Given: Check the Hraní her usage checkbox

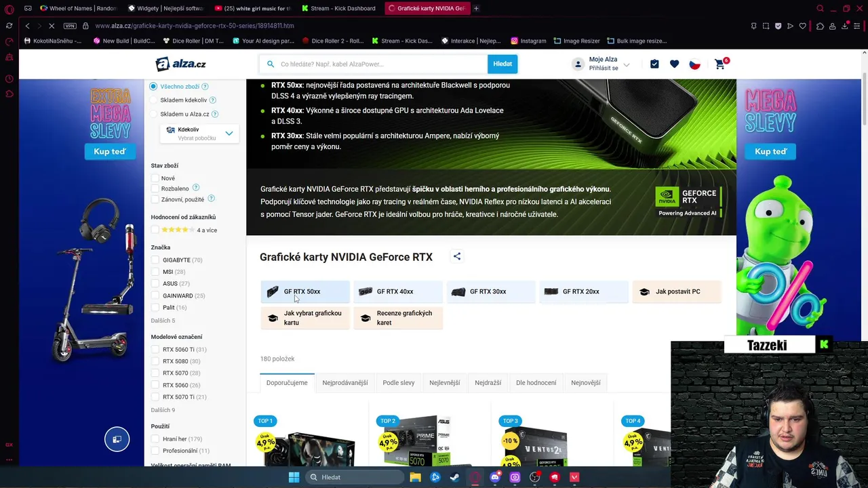Looking at the screenshot, I should coord(155,439).
